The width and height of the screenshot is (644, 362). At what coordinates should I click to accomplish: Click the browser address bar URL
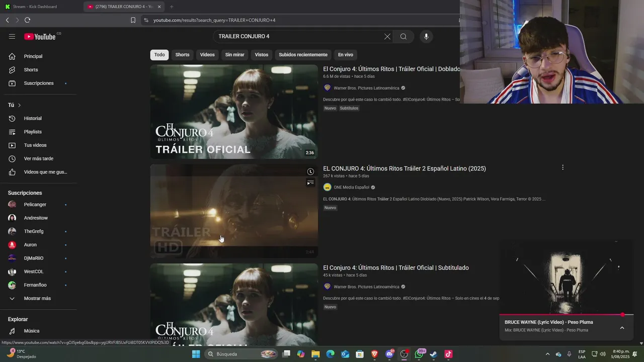[x=214, y=20]
